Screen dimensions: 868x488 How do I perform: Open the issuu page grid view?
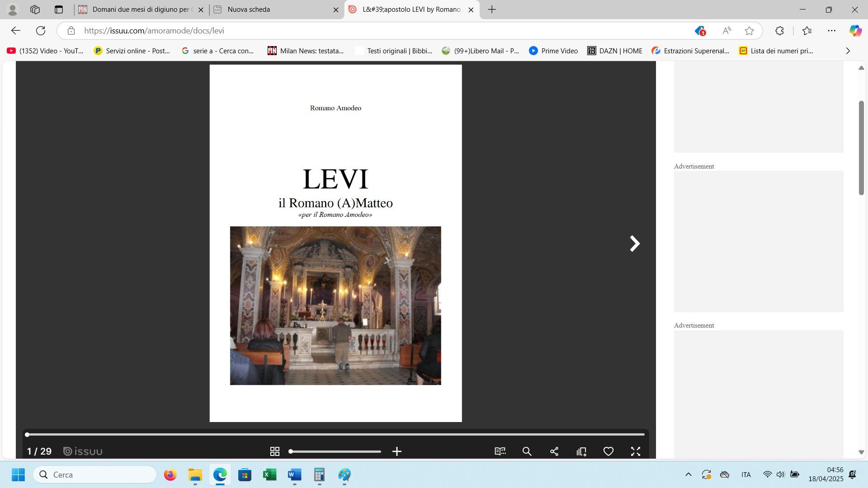274,451
